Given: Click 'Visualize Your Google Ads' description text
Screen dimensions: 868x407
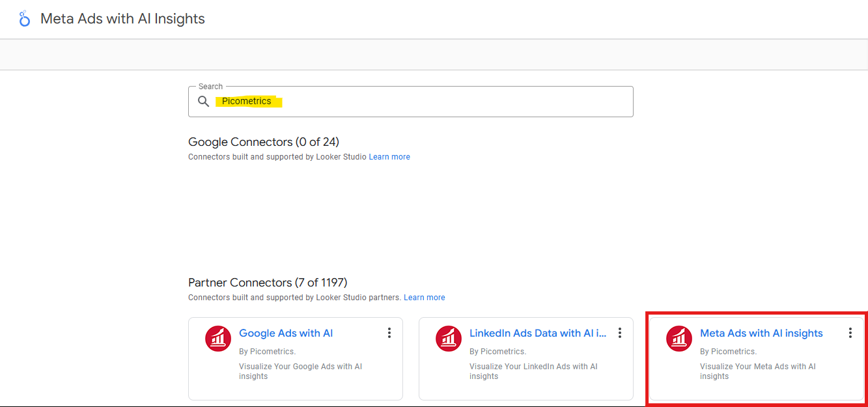Looking at the screenshot, I should pos(300,371).
